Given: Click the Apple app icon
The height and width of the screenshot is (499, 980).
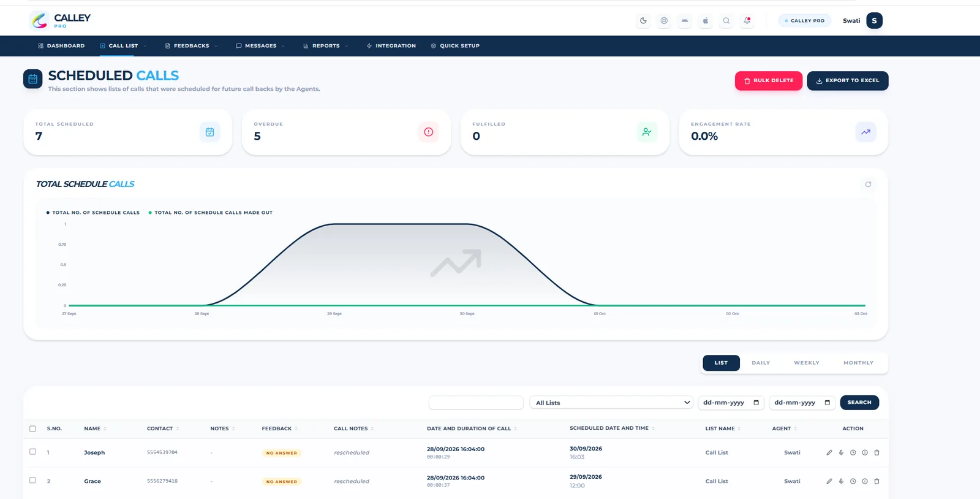Looking at the screenshot, I should coord(706,21).
